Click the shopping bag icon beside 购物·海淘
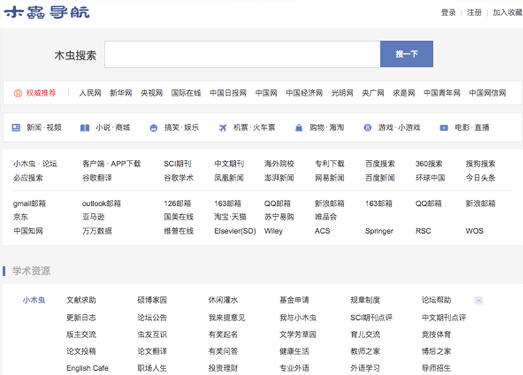The width and height of the screenshot is (523, 375). pyautogui.click(x=299, y=127)
